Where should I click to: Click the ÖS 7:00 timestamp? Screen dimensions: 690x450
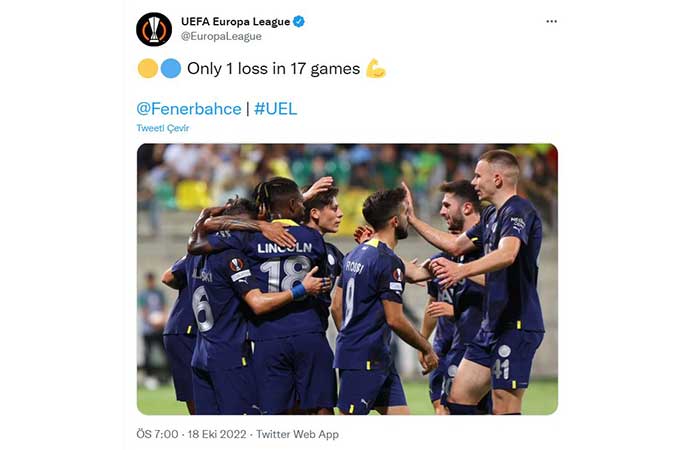point(157,434)
